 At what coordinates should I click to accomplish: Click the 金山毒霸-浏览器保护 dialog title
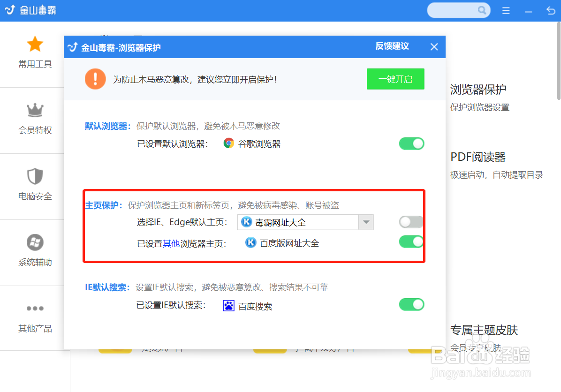pyautogui.click(x=121, y=47)
